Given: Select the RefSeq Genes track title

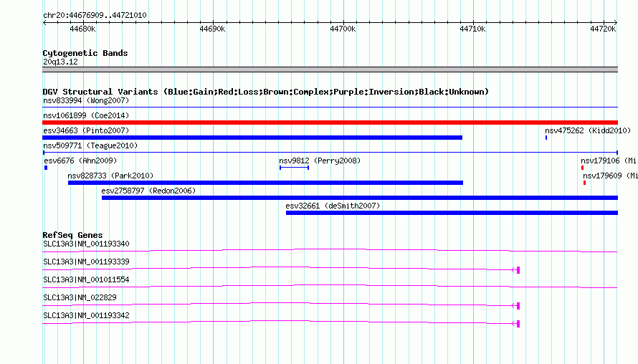Looking at the screenshot, I should point(72,235).
